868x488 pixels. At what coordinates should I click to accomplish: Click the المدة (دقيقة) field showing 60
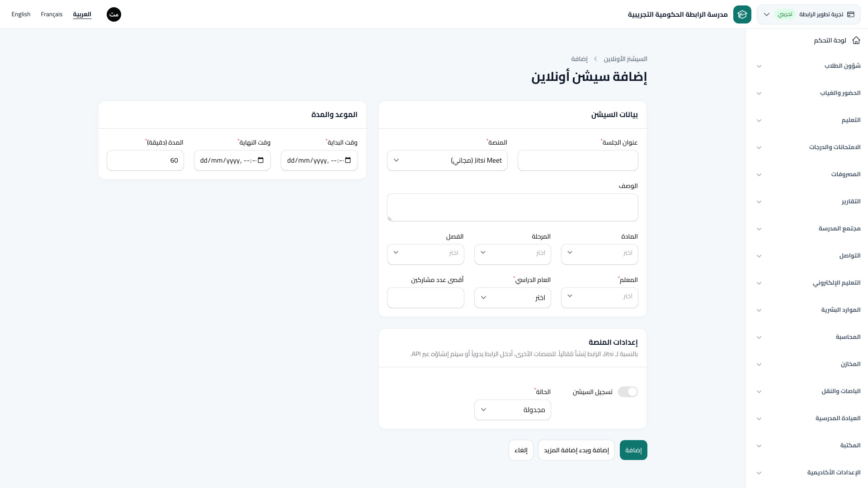coord(145,160)
